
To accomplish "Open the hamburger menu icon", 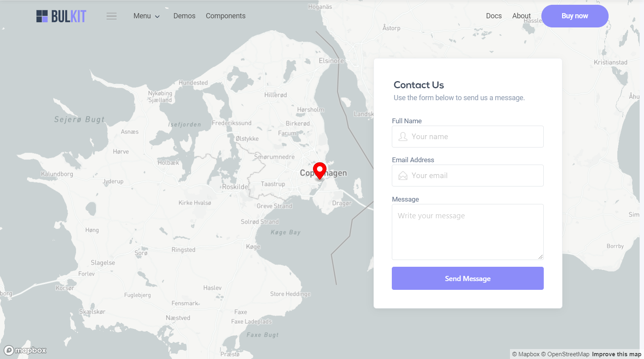I will [111, 16].
